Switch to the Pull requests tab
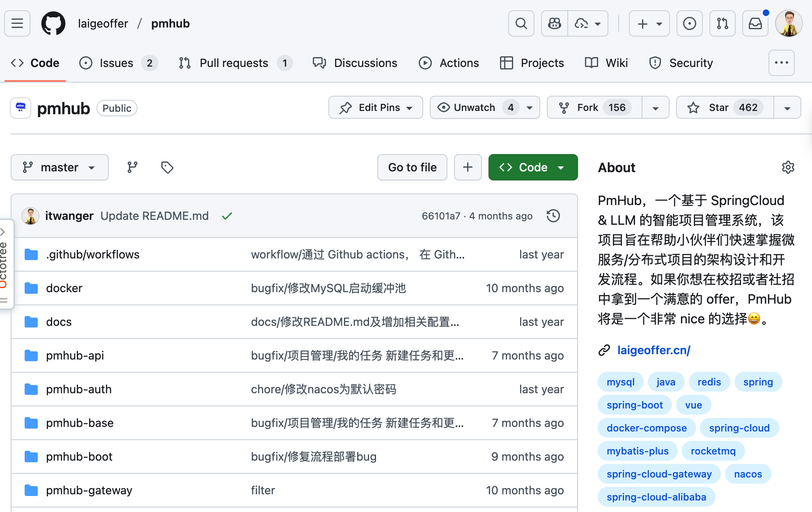 point(234,63)
